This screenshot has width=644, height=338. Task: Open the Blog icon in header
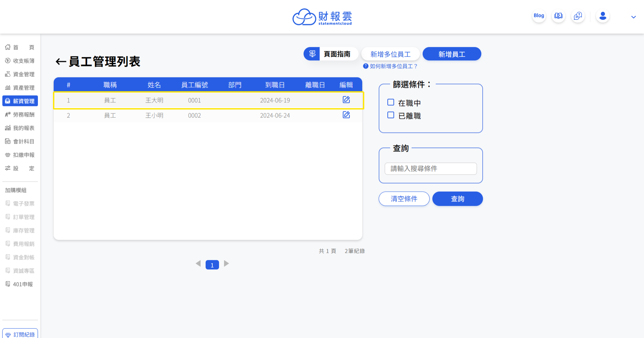click(539, 16)
